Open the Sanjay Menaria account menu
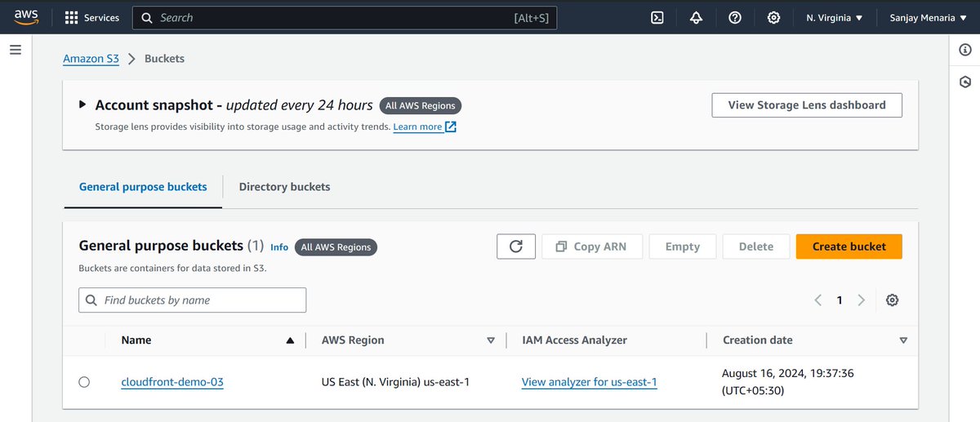This screenshot has width=980, height=422. click(928, 17)
